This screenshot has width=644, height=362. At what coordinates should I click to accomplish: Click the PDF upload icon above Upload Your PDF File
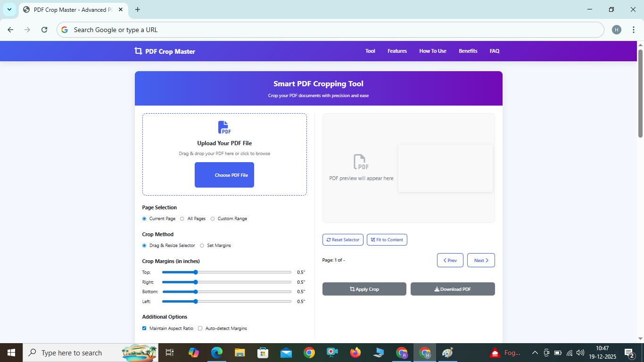(x=224, y=126)
